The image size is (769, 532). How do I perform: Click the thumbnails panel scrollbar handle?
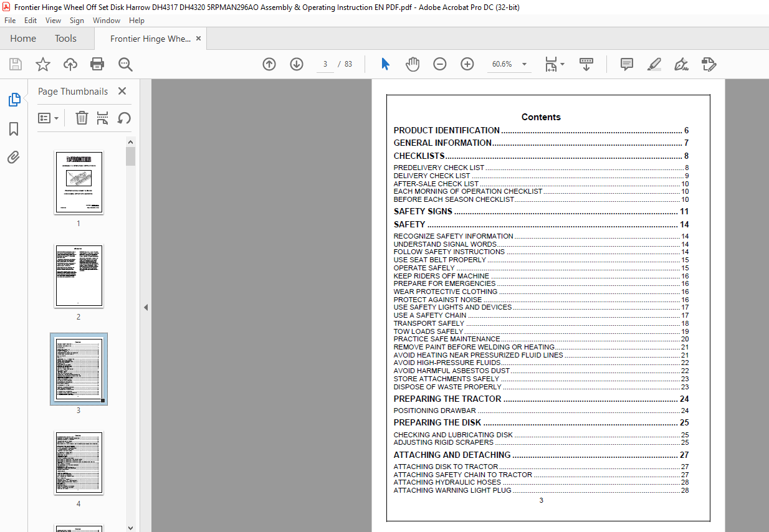tap(130, 156)
